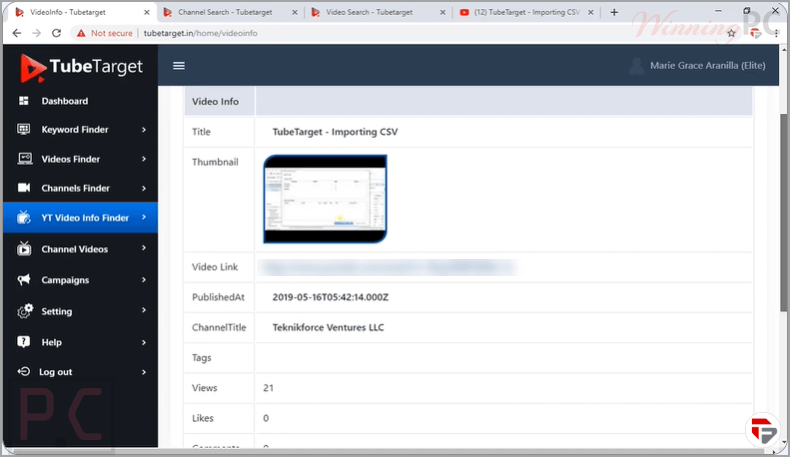790x457 pixels.
Task: Open the browser three-dot menu
Action: 776,33
